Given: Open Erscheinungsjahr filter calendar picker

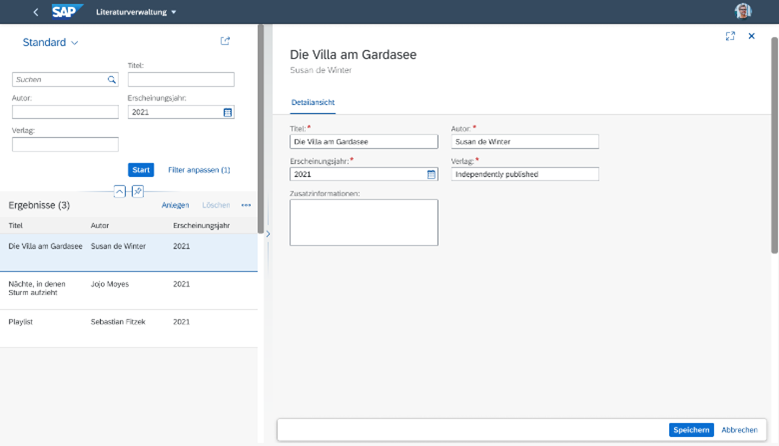Looking at the screenshot, I should 228,112.
